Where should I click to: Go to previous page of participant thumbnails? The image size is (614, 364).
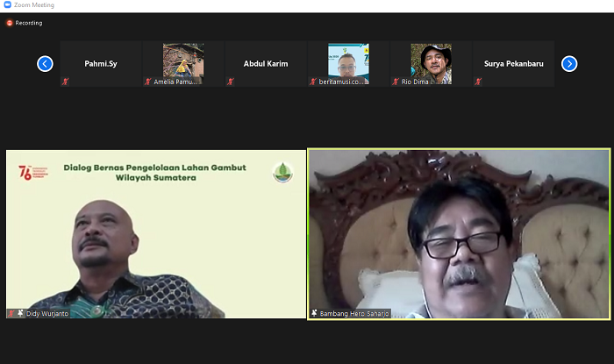coord(45,64)
